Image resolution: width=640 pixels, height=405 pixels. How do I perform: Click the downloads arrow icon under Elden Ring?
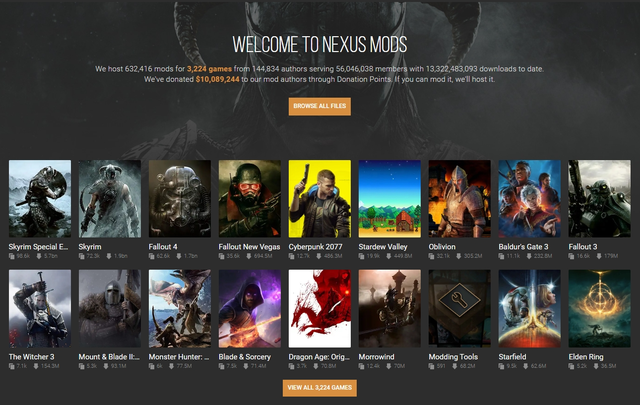(596, 366)
